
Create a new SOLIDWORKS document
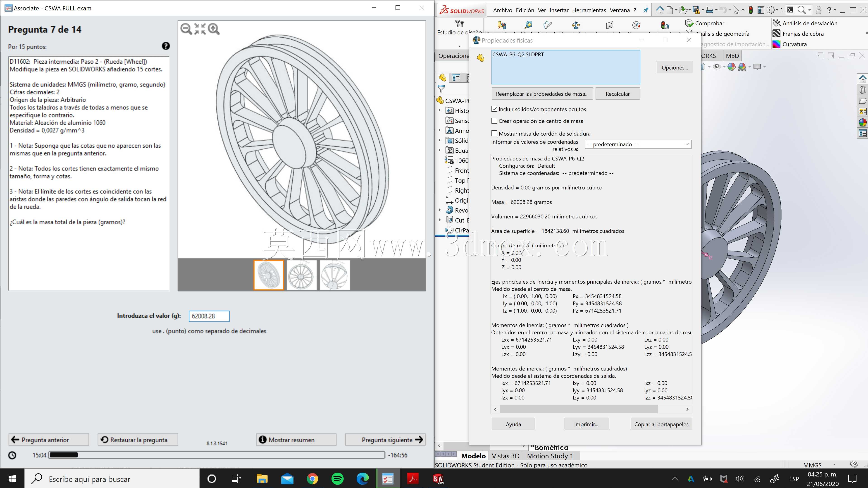tap(670, 10)
